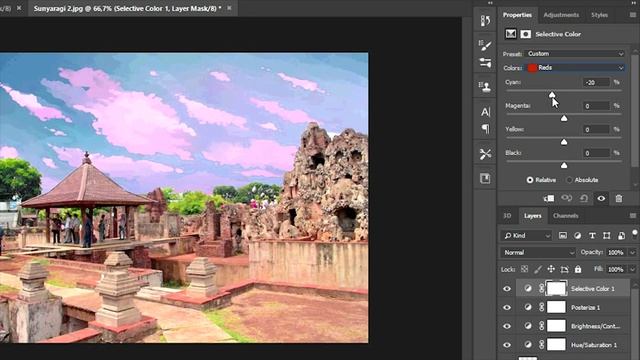Open the Preset dropdown
The height and width of the screenshot is (360, 640).
coord(575,53)
